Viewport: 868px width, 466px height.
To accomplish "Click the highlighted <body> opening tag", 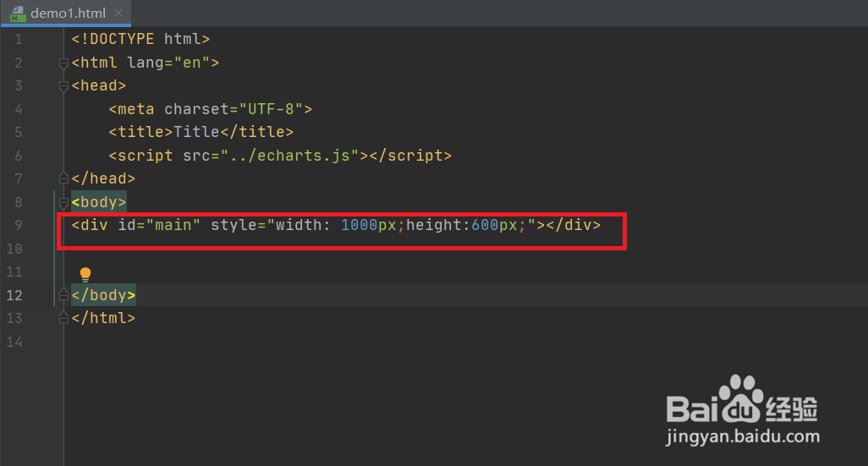I will (98, 202).
